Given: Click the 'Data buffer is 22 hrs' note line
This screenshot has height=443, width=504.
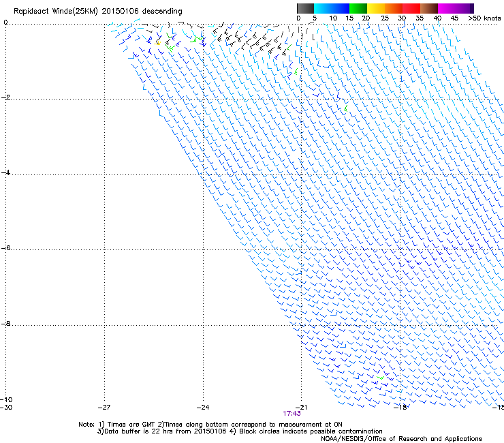Looking at the screenshot, I should point(240,431).
